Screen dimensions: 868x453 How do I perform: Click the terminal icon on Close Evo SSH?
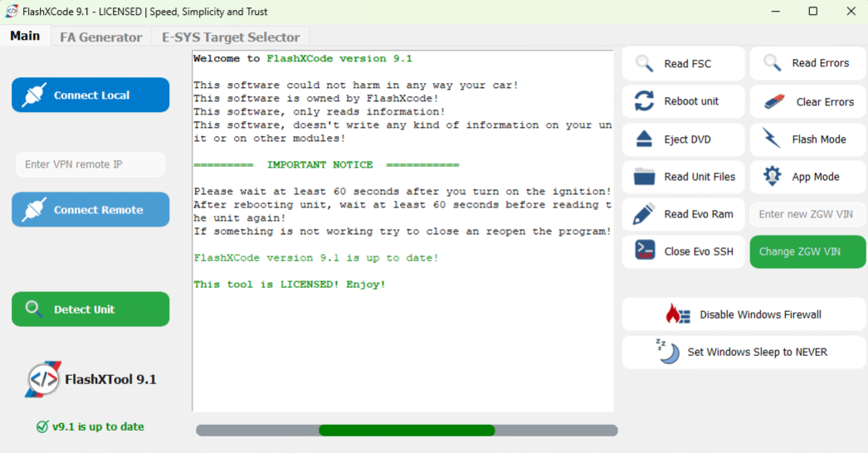tap(644, 251)
